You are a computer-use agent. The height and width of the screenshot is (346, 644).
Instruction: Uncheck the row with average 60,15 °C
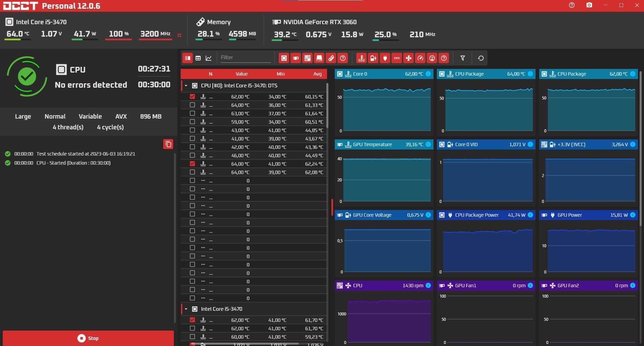pos(192,96)
